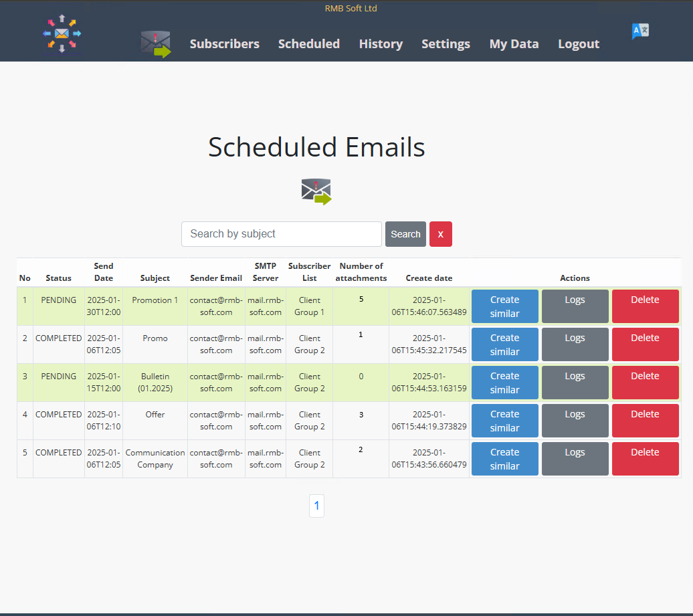Delete the Communication Company email

[646, 459]
